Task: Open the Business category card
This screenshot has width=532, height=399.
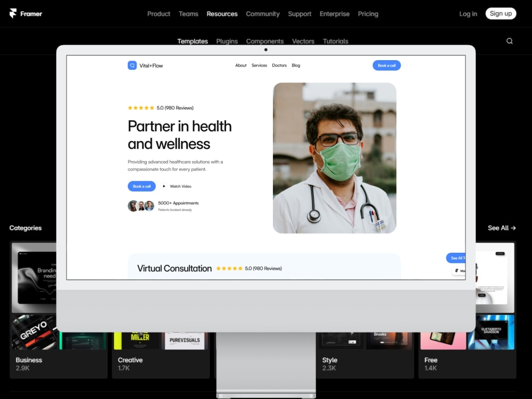Action: pyautogui.click(x=59, y=310)
